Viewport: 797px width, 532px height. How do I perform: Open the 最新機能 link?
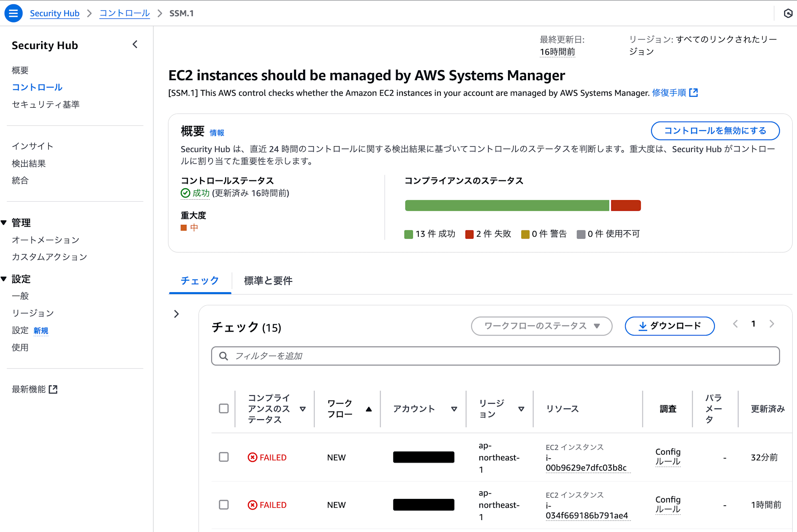pos(29,389)
